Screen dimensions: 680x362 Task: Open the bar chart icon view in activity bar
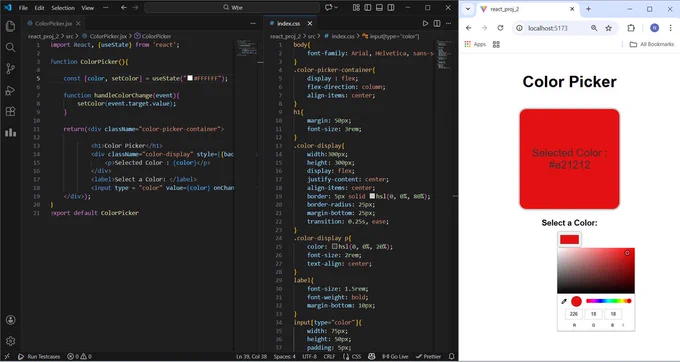(10, 133)
